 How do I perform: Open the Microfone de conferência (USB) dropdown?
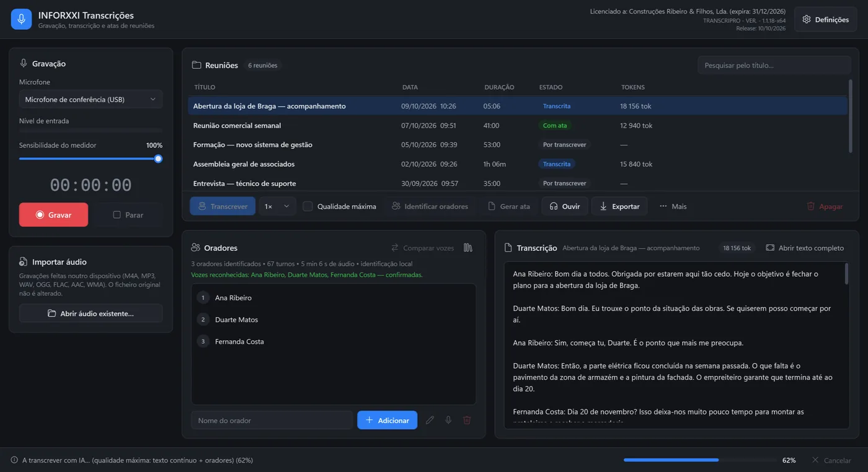coord(91,99)
